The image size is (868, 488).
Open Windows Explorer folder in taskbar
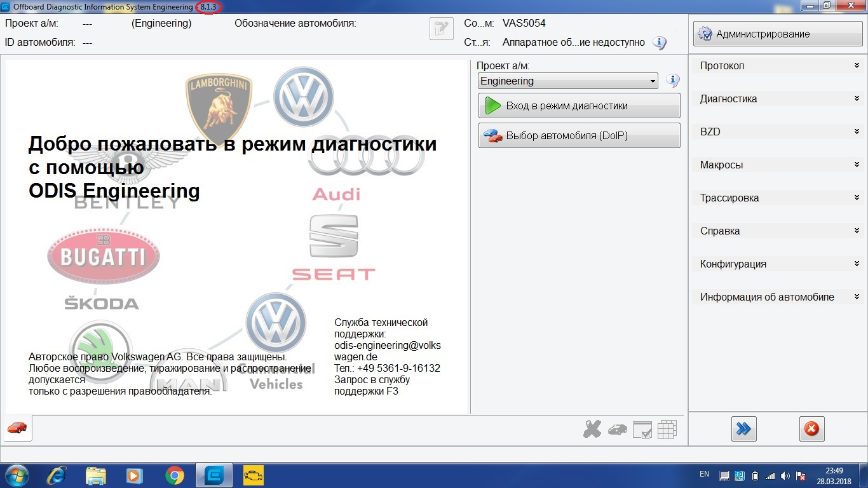[x=96, y=475]
